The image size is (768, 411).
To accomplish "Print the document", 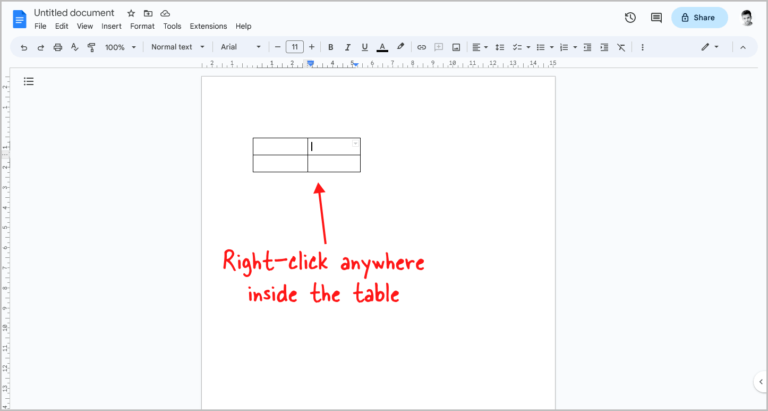I will [58, 48].
